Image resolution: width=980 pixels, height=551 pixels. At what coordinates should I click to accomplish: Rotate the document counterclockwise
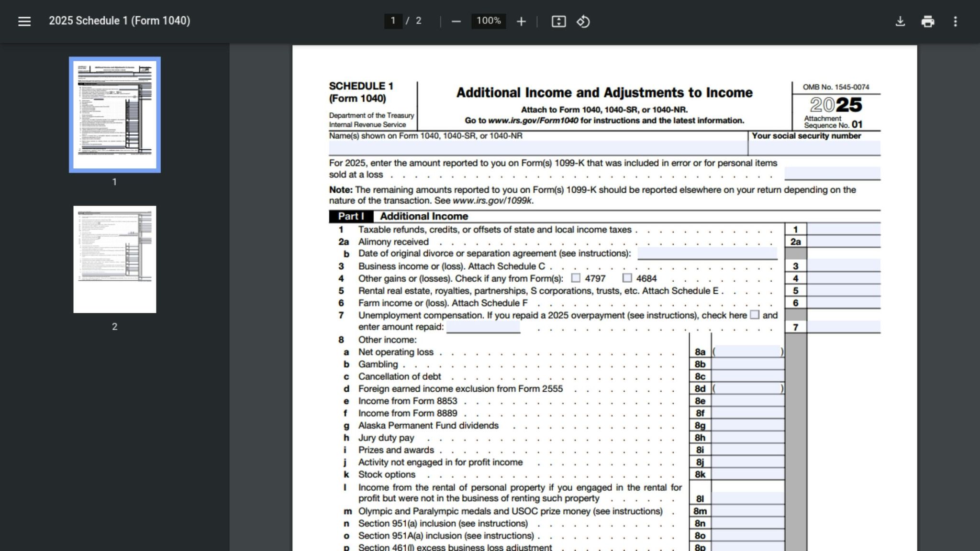583,22
